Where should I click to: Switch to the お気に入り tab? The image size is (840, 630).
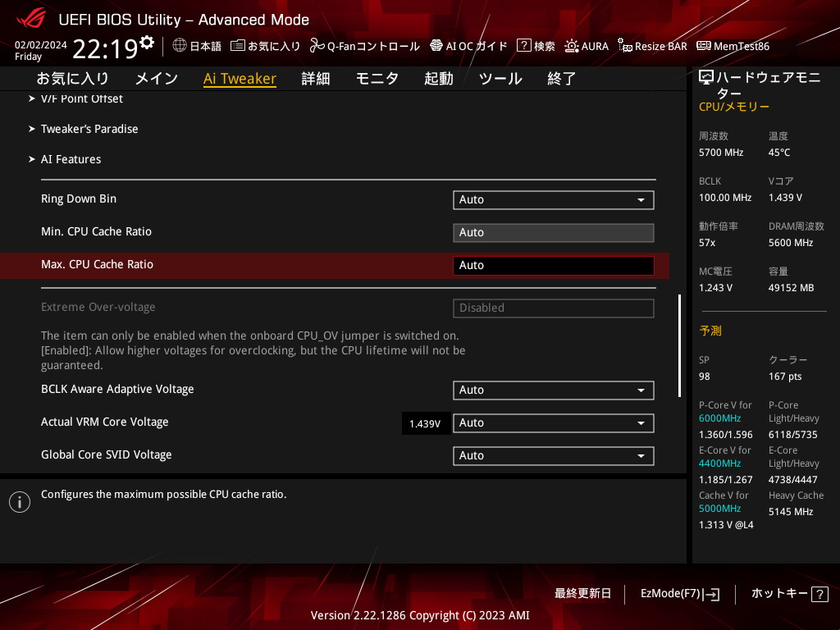click(72, 79)
